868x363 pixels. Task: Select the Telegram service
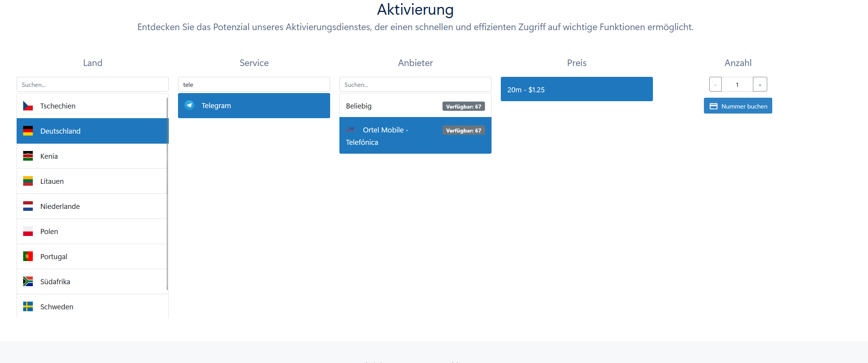point(254,105)
